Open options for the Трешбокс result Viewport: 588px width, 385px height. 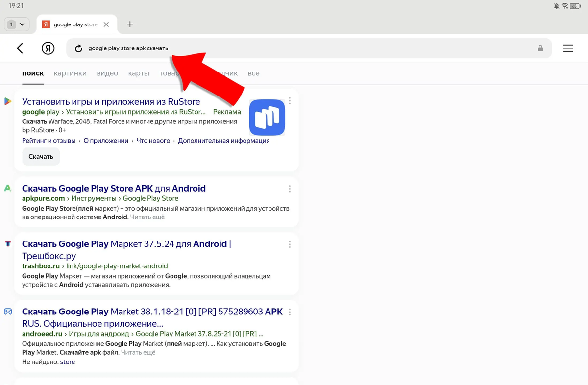(290, 244)
